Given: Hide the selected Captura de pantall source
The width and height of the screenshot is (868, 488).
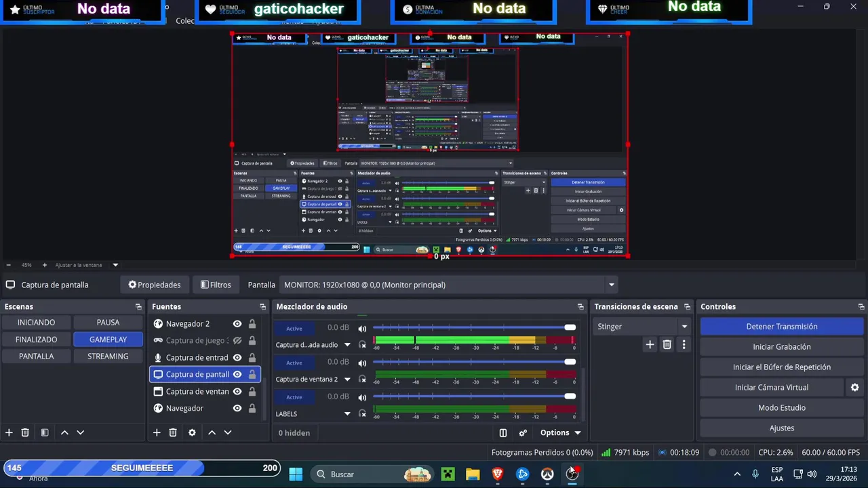Looking at the screenshot, I should (x=237, y=374).
